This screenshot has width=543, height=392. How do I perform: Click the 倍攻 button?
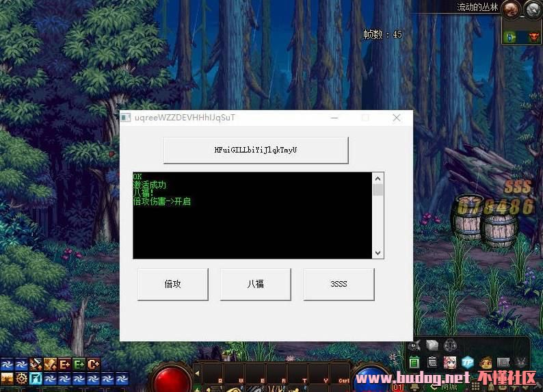173,284
